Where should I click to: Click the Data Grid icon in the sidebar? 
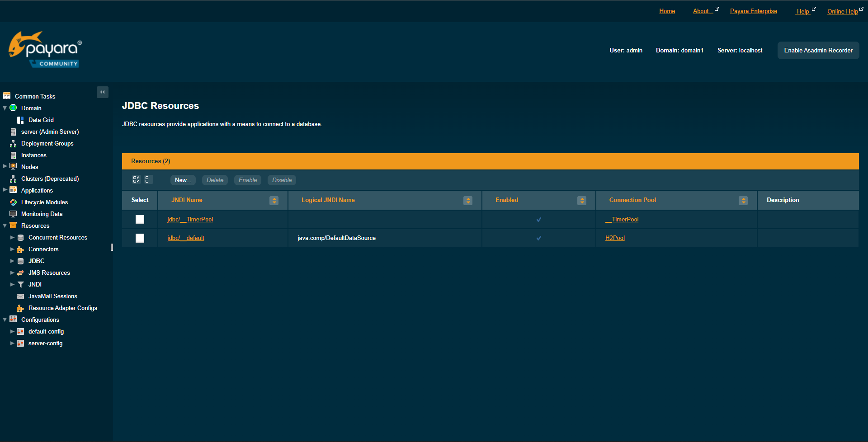(20, 120)
